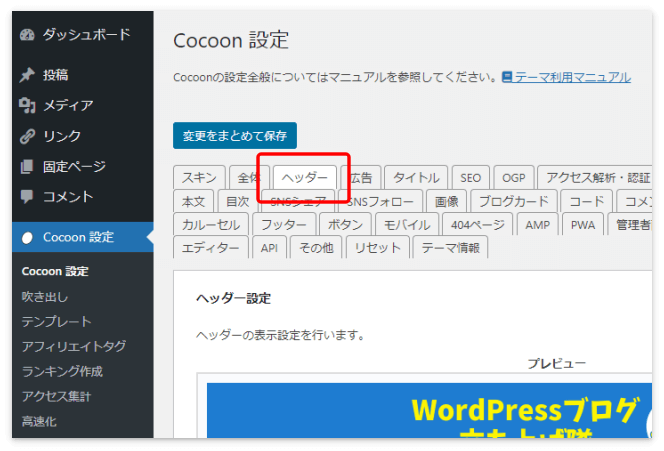Switch to the API tab
664x451 pixels.
[269, 247]
